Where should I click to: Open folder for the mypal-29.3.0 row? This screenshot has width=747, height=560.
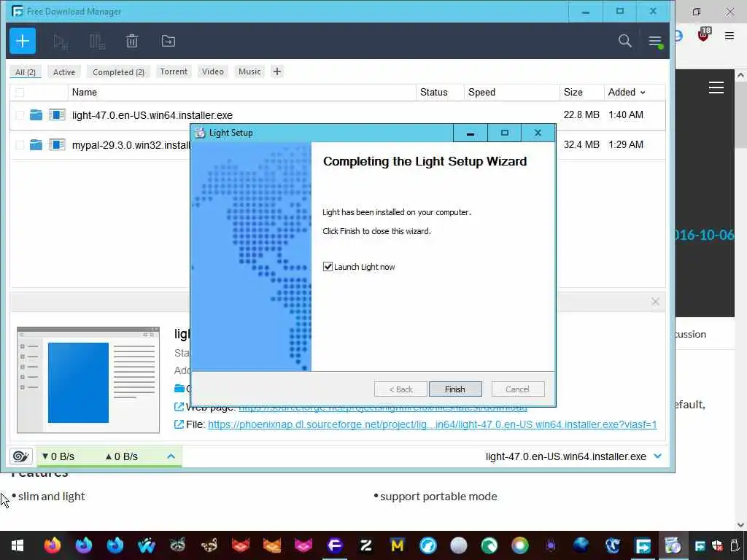[36, 144]
